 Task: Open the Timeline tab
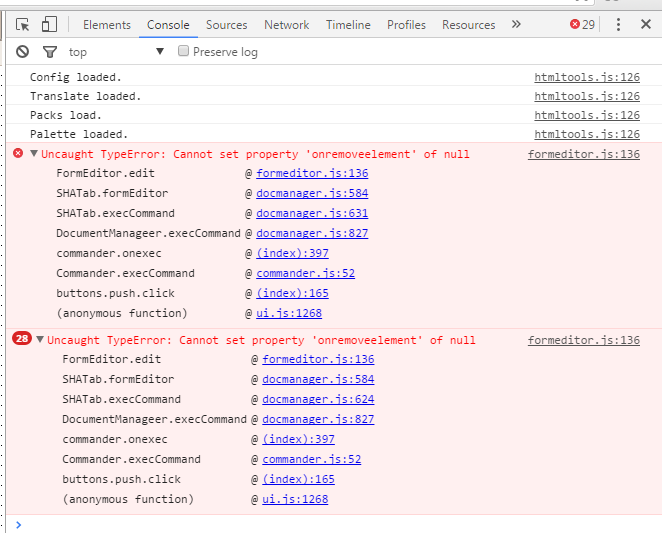[x=348, y=25]
